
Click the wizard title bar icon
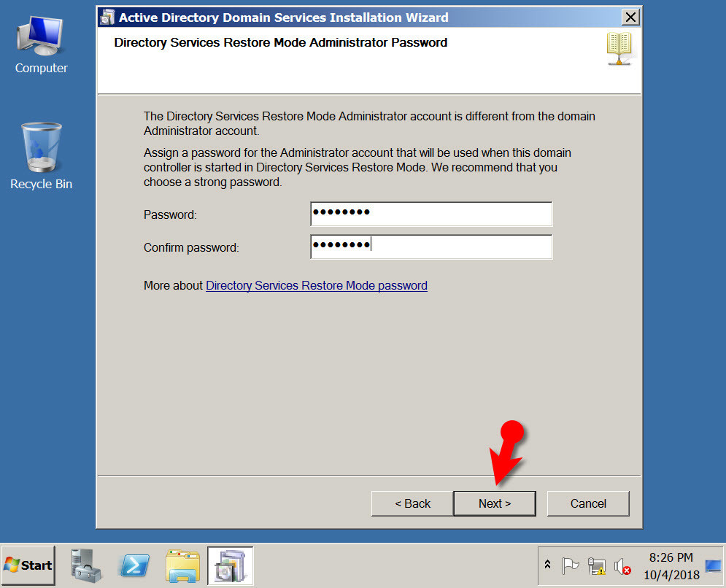coord(107,18)
